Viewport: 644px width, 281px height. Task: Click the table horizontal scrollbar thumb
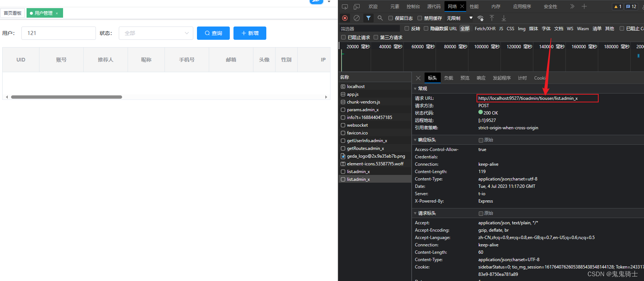(66, 97)
